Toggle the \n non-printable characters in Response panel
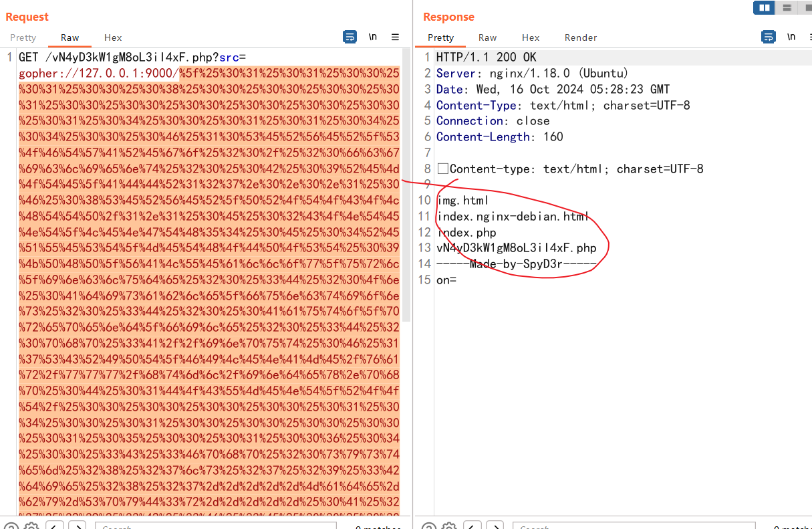The width and height of the screenshot is (812, 529). point(791,37)
